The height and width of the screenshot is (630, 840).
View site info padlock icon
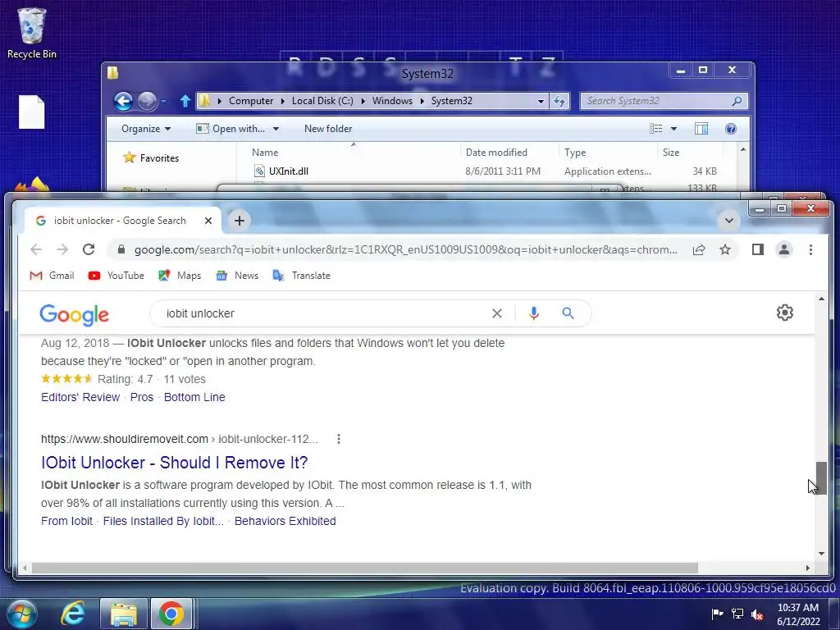(x=121, y=249)
